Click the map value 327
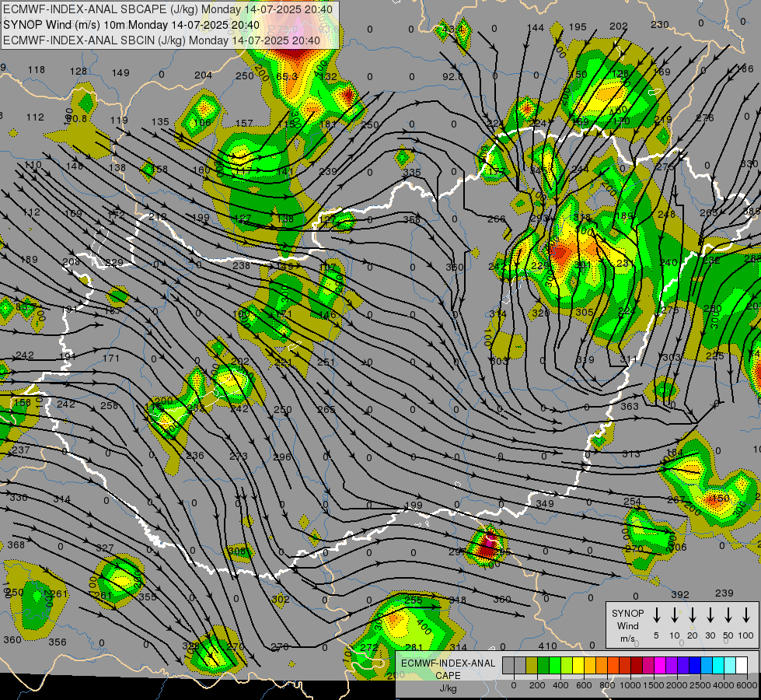 point(104,548)
